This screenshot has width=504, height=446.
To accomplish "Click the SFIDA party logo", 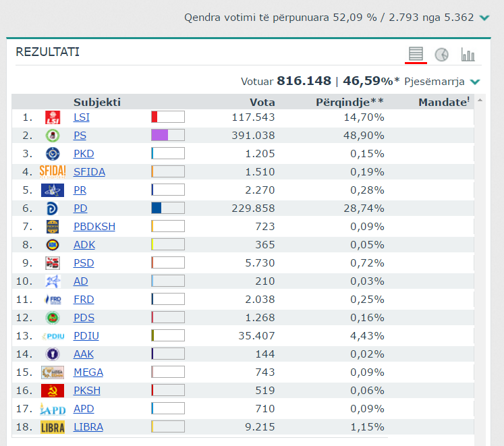I will tap(53, 172).
